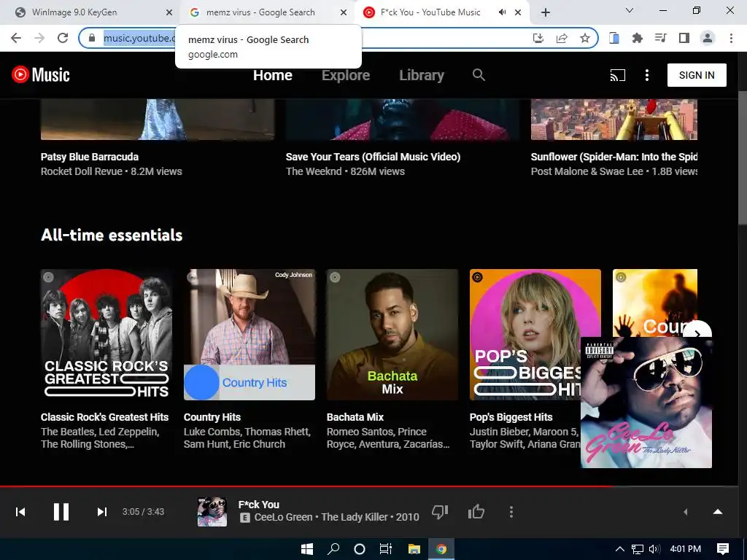747x560 pixels.
Task: Switch to the memz virus Google Search tab
Action: point(267,12)
